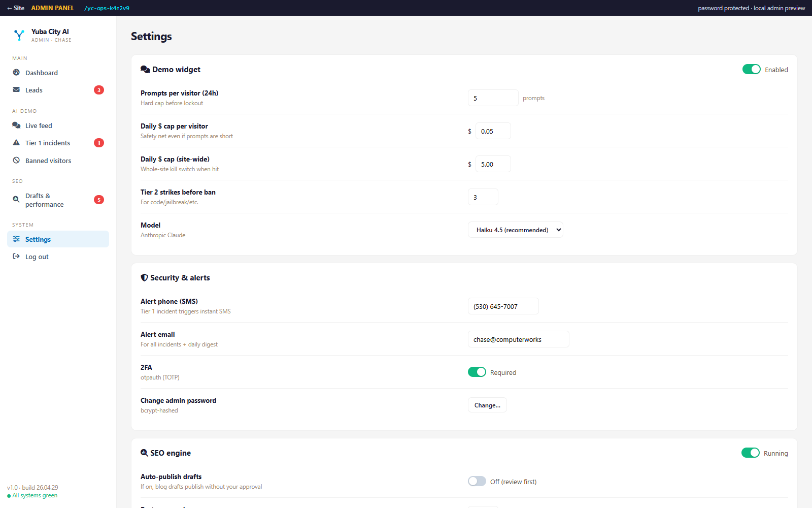Click the ← Site link
This screenshot has height=508, width=812.
[x=16, y=8]
